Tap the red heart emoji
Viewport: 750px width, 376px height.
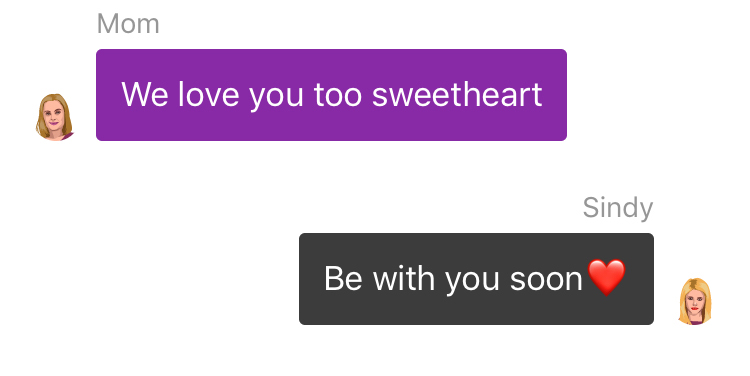[x=607, y=277]
